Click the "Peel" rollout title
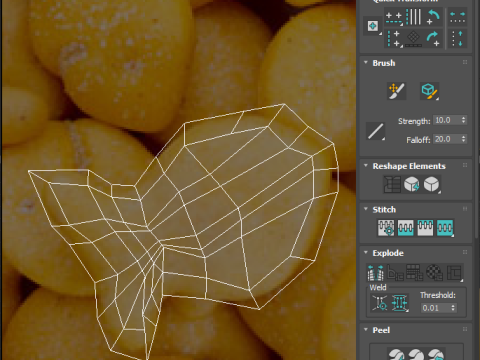 (x=381, y=330)
